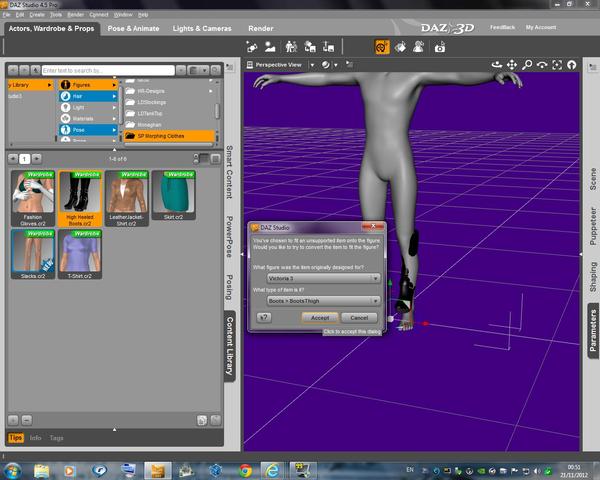Screen dimensions: 600x480
Task: Click Accept in the DAZ Studio dialog
Action: pyautogui.click(x=320, y=318)
